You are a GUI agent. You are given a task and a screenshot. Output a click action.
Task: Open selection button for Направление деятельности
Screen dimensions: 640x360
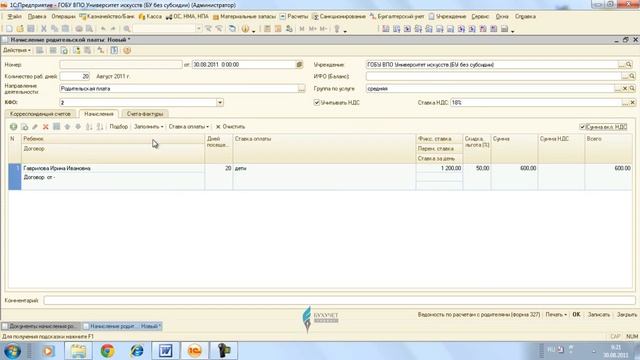pos(302,89)
